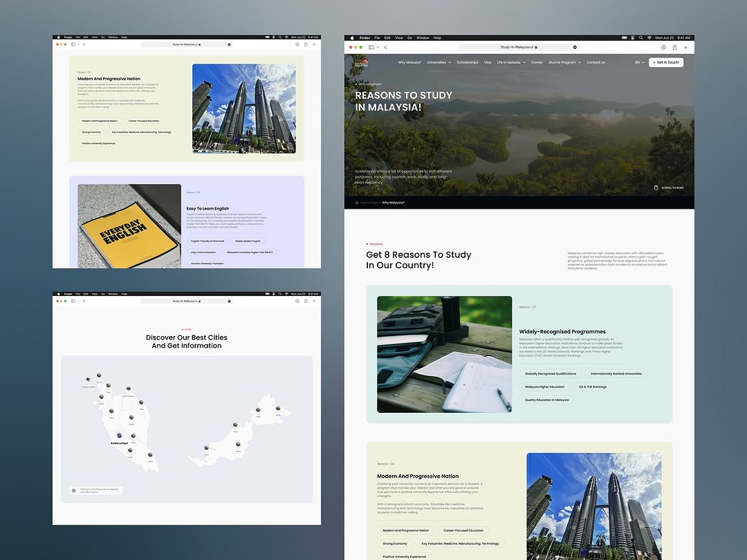747x560 pixels.
Task: Open Window menu in right window
Action: pos(423,37)
